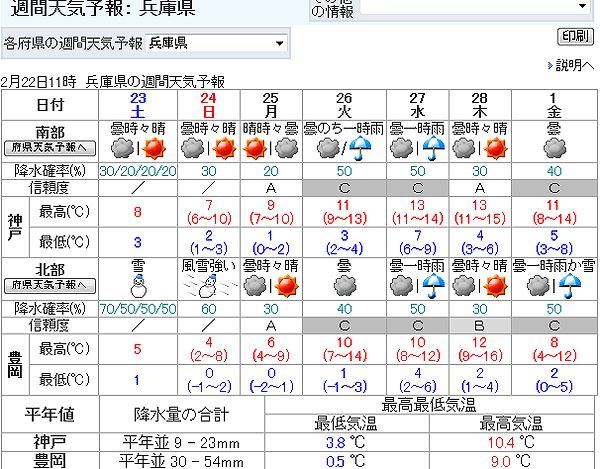
Task: Click the umbrella icon in North on 1 Friday
Action: pos(570,287)
